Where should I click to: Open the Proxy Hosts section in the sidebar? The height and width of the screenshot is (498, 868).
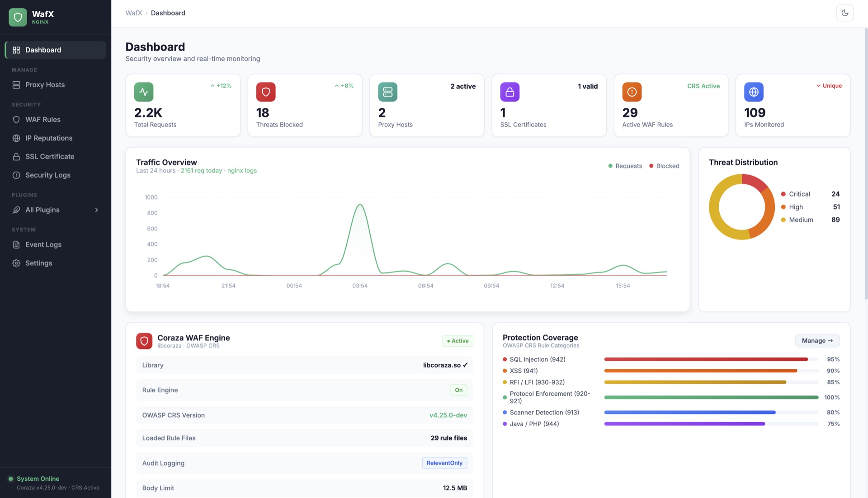click(45, 85)
